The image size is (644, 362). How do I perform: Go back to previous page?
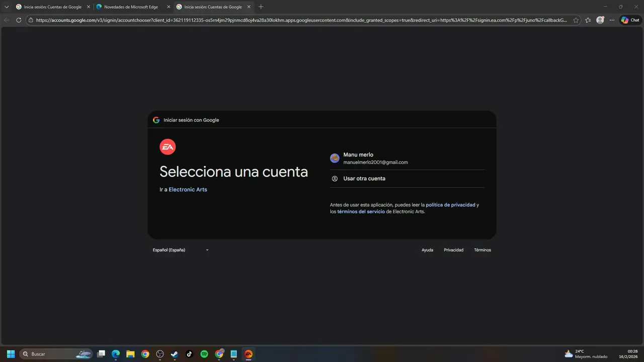[7, 20]
